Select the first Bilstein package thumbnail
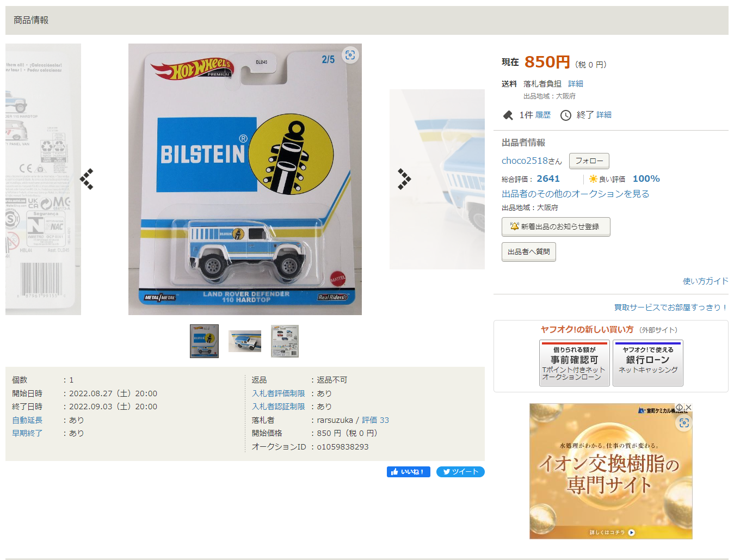This screenshot has width=734, height=560. tap(204, 341)
